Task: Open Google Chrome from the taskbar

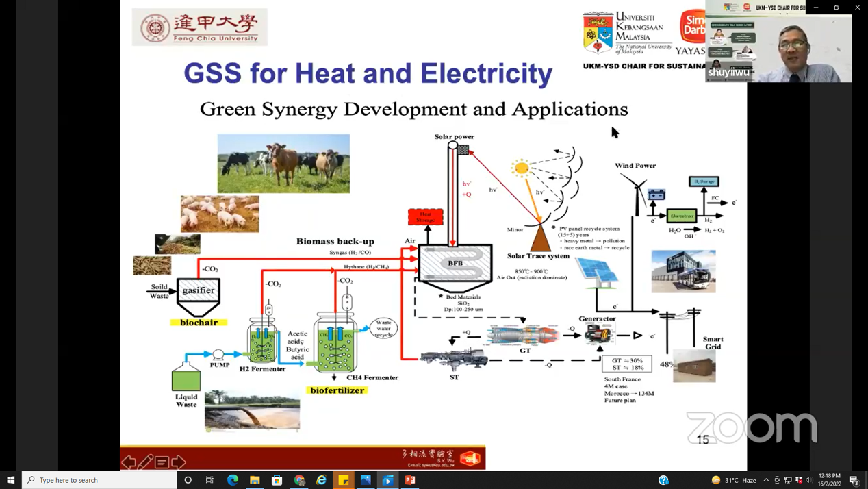Action: [x=299, y=480]
